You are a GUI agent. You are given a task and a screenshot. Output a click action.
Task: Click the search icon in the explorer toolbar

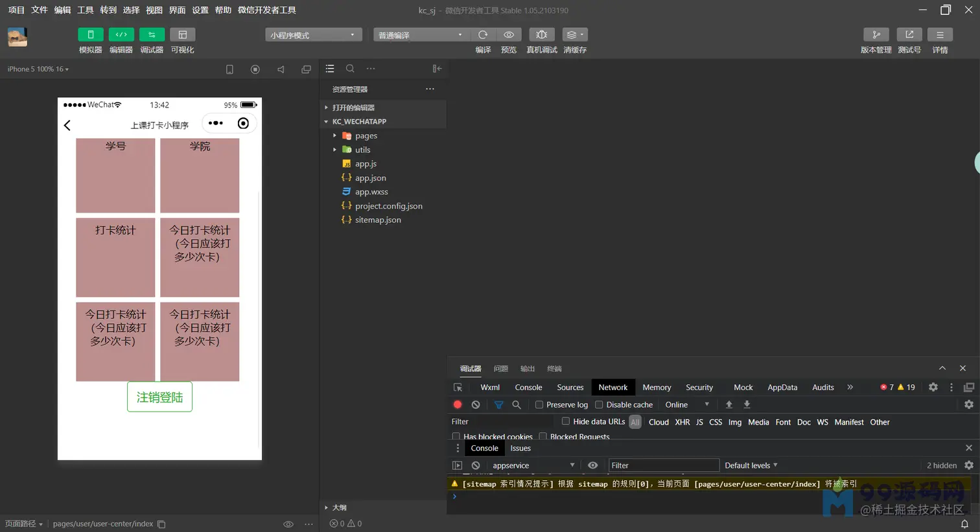[x=350, y=69]
